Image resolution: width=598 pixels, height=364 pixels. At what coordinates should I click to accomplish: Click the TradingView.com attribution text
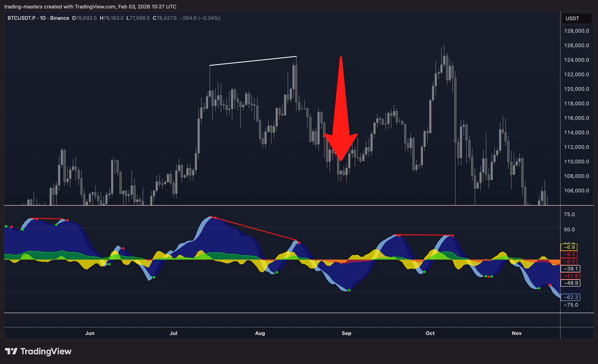point(95,7)
